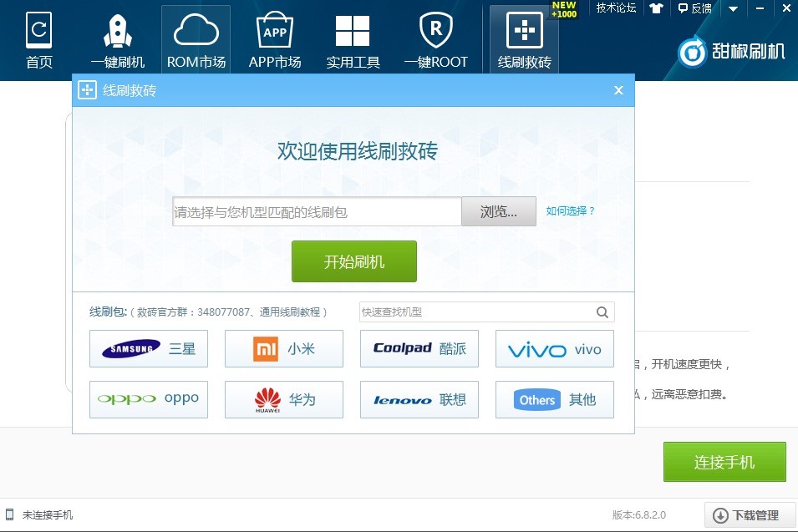The width and height of the screenshot is (798, 532).
Task: Open the 技术论坛 forum link
Action: [x=616, y=8]
